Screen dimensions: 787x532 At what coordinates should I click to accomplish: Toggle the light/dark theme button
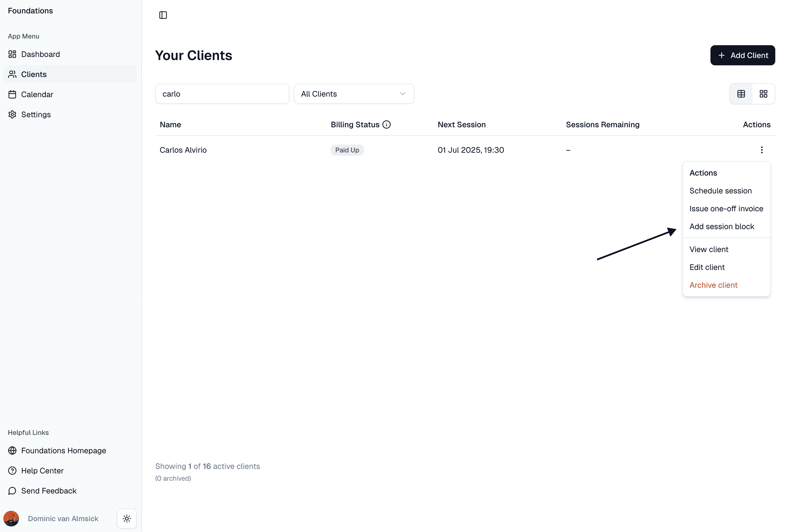(x=127, y=519)
